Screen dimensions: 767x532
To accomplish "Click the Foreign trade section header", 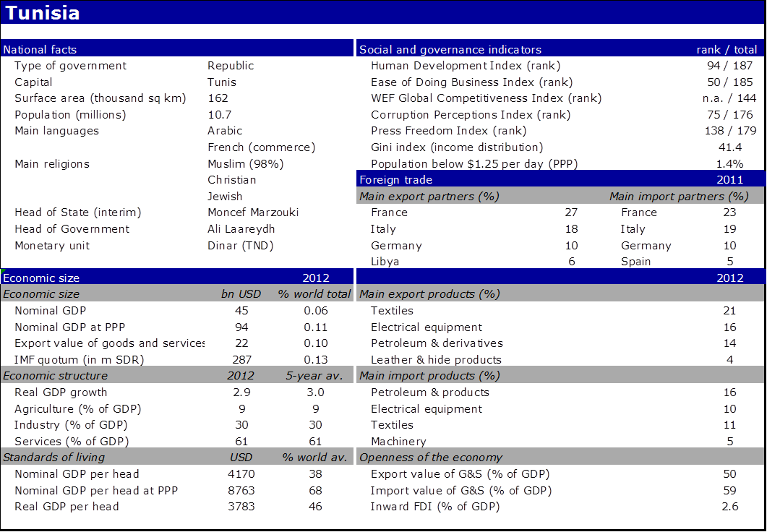I will point(396,179).
